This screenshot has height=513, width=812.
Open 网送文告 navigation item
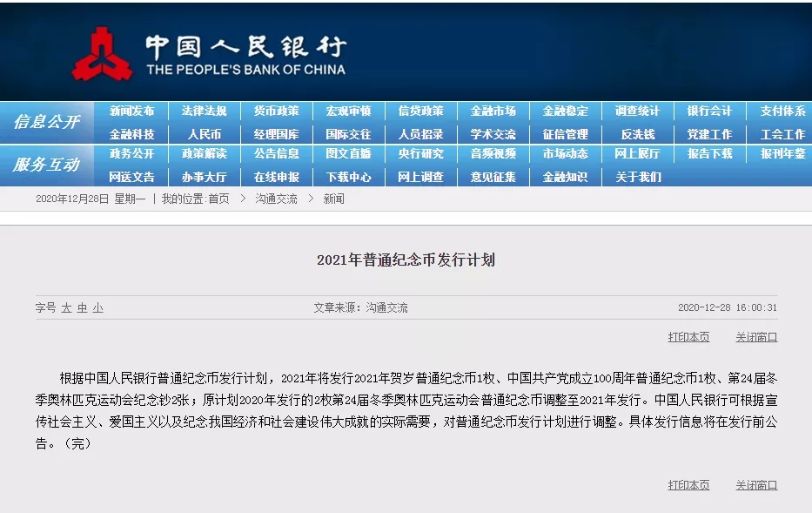[131, 177]
